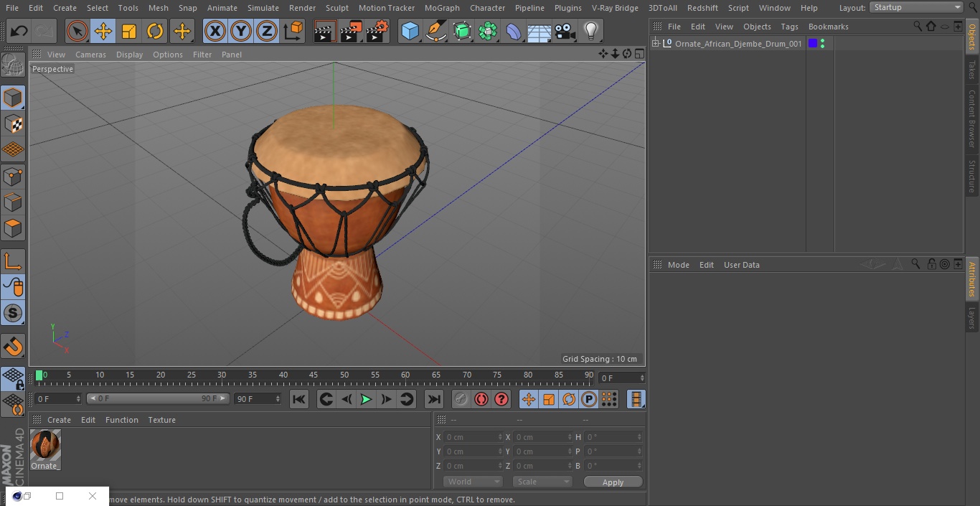This screenshot has height=506, width=980.
Task: Open the array/cloner green icon
Action: [x=488, y=32]
